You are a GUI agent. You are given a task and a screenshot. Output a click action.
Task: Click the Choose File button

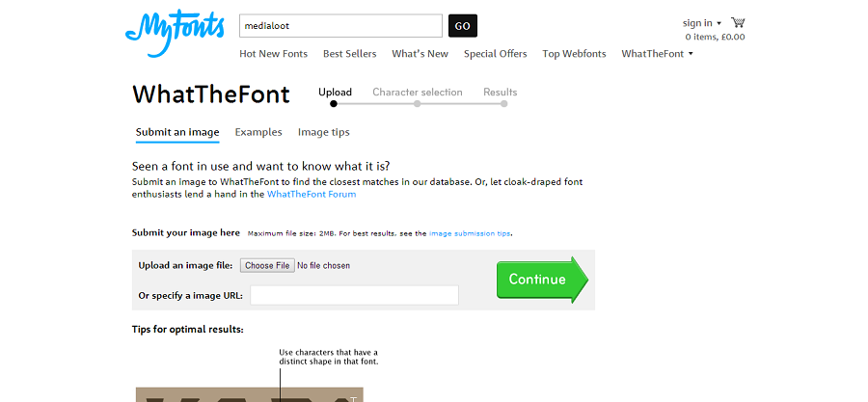[267, 265]
